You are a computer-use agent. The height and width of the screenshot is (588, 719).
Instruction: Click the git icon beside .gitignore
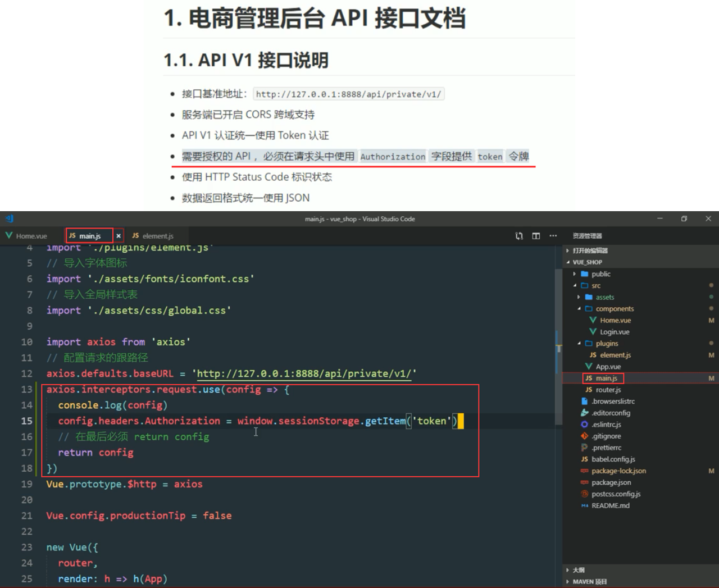[584, 436]
